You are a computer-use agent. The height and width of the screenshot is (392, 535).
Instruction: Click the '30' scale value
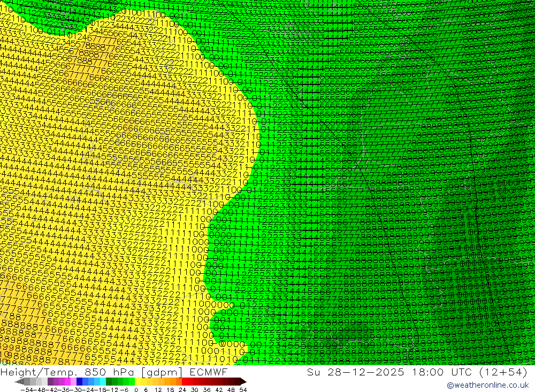[195, 390]
